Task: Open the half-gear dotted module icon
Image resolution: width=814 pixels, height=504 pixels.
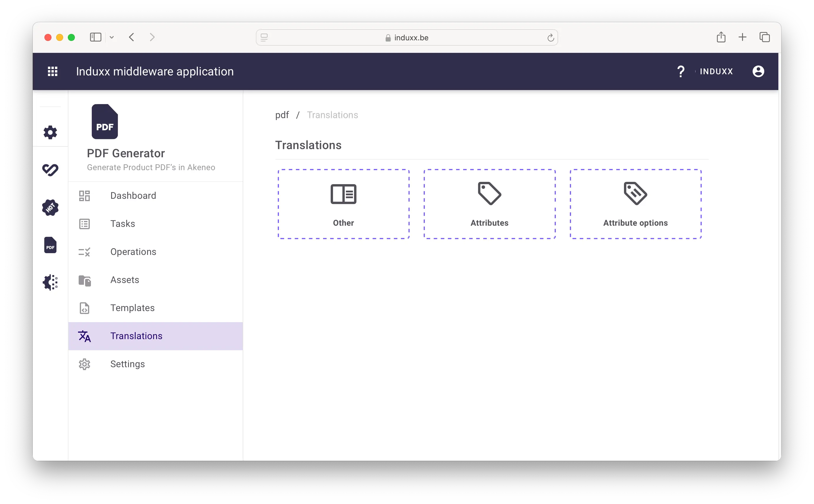Action: (x=50, y=283)
